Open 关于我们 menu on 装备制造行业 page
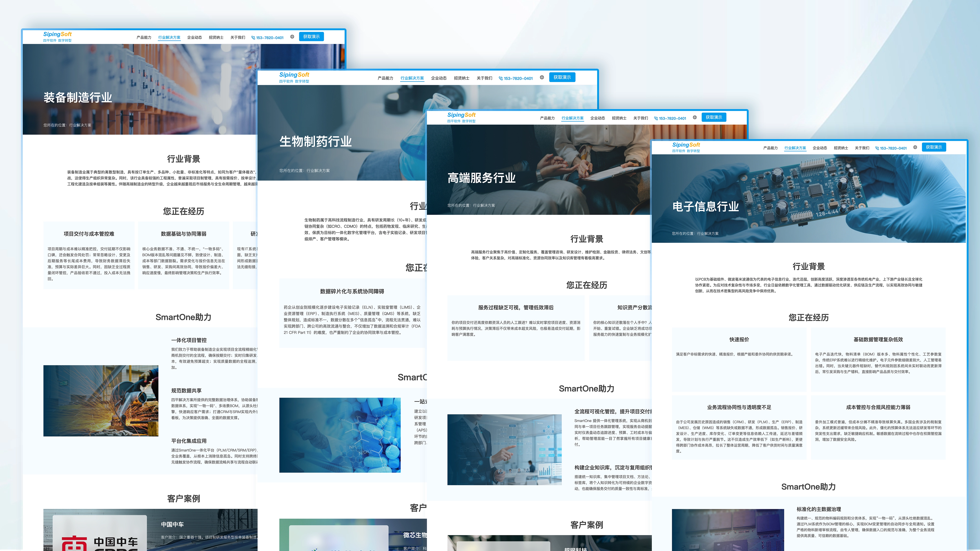This screenshot has width=980, height=551. 238,38
